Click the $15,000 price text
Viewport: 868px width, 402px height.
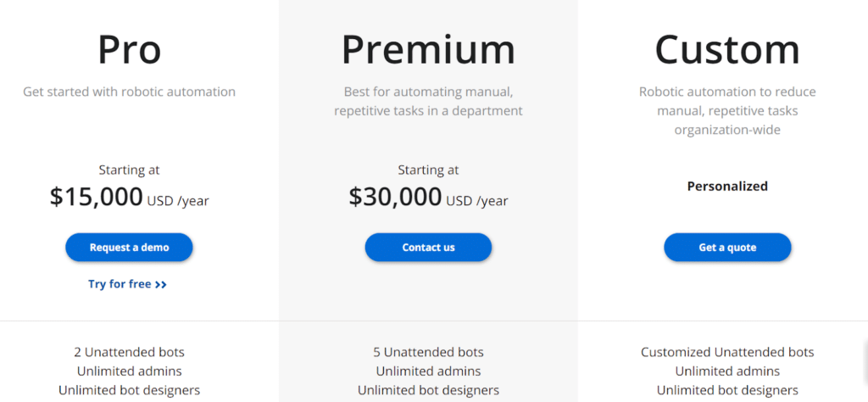pyautogui.click(x=97, y=197)
